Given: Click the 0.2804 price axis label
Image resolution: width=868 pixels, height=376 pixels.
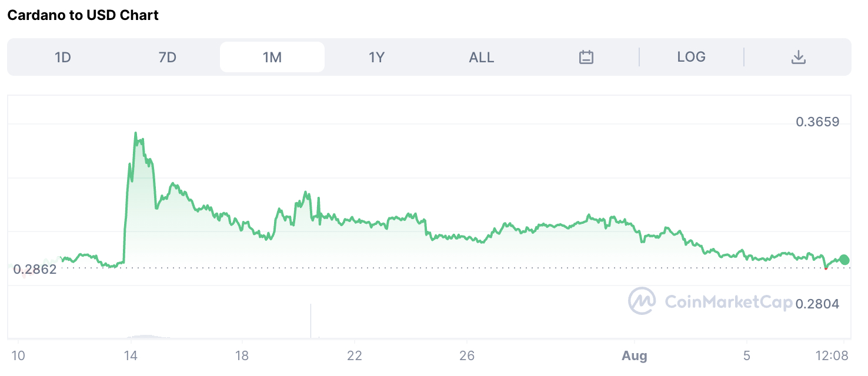Looking at the screenshot, I should [x=817, y=304].
